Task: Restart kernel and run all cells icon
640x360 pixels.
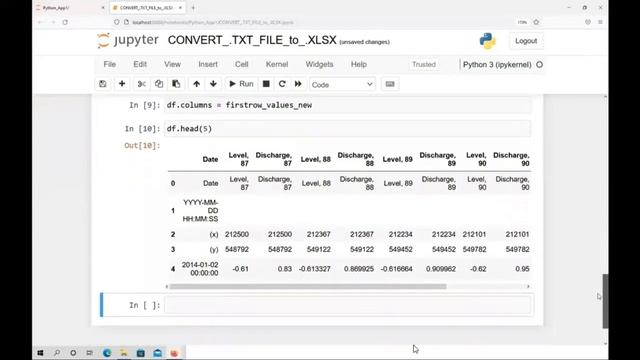Action: tap(298, 84)
